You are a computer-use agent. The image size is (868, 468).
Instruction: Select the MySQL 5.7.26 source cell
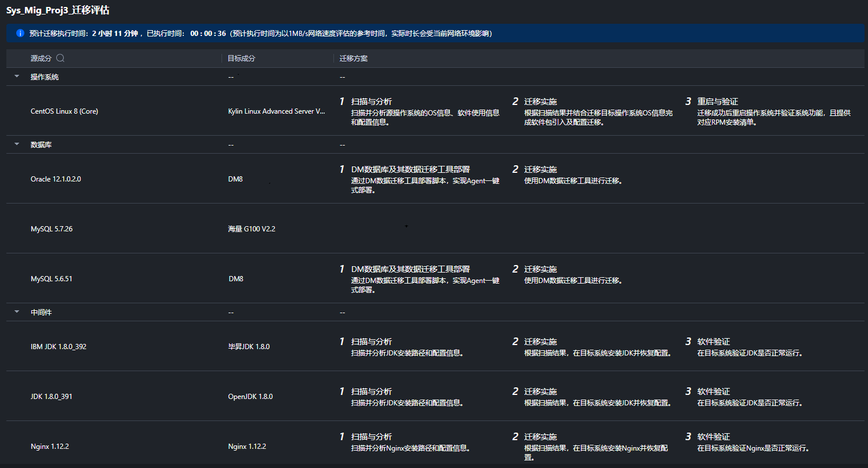52,229
